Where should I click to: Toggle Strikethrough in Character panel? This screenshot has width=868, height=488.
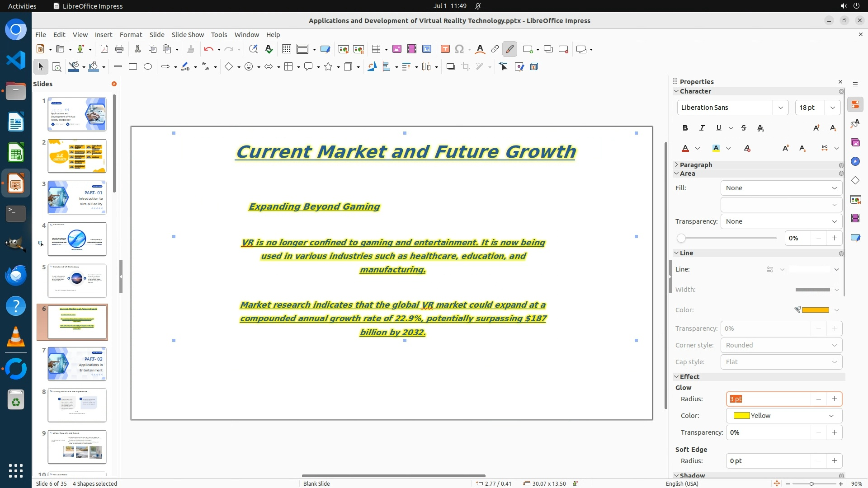click(744, 128)
